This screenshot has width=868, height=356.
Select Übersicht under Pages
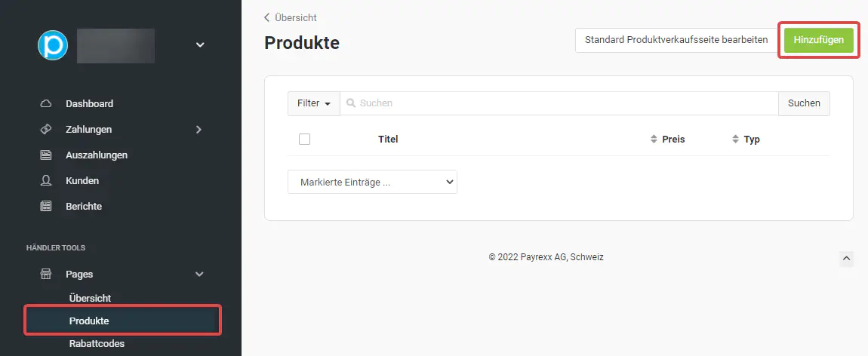click(x=90, y=298)
